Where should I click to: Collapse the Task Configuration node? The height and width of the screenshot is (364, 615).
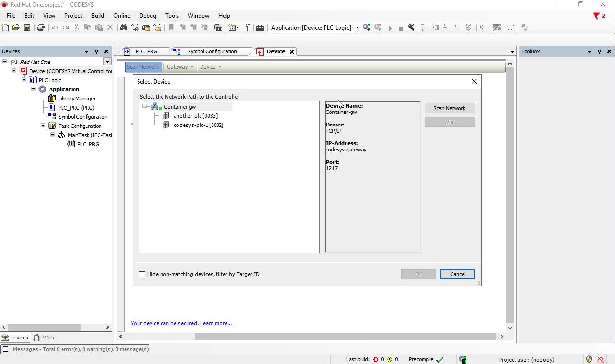coord(43,126)
